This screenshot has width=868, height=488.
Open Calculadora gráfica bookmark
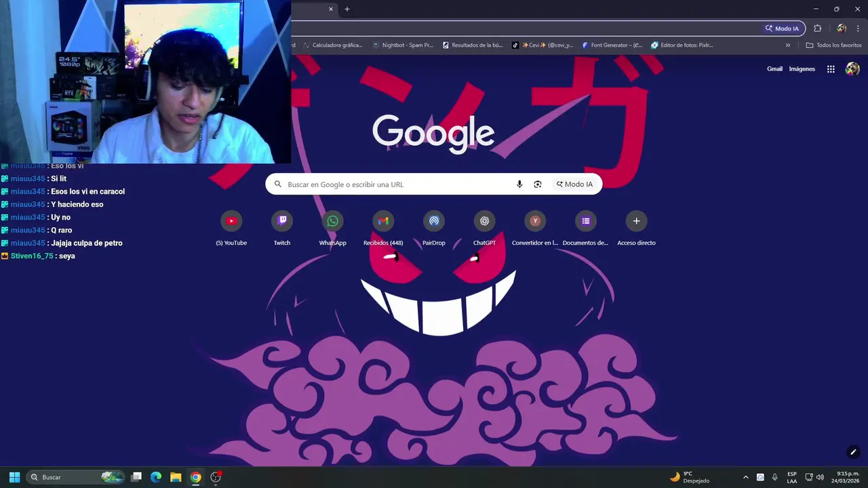[333, 45]
